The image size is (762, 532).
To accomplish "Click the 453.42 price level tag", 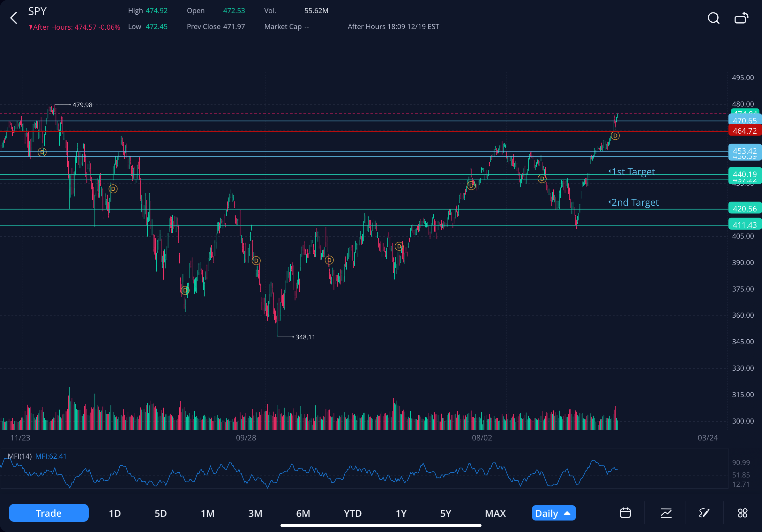I will click(x=745, y=151).
